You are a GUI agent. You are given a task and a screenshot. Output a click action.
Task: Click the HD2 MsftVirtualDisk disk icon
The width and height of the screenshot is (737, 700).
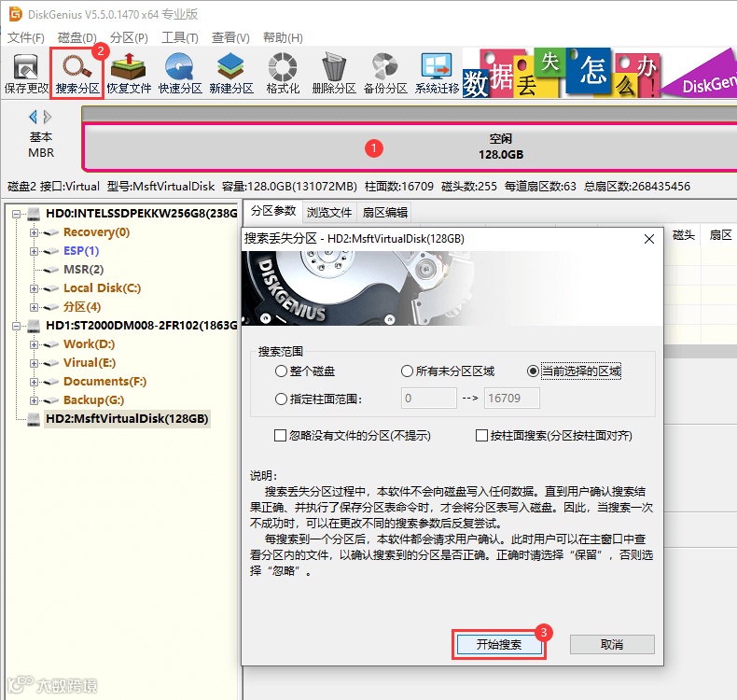(x=34, y=418)
